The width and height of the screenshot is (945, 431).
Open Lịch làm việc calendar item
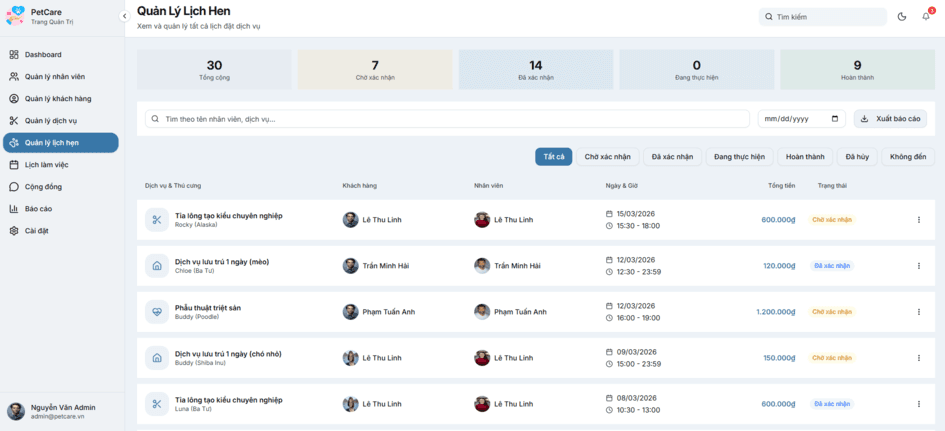click(46, 165)
